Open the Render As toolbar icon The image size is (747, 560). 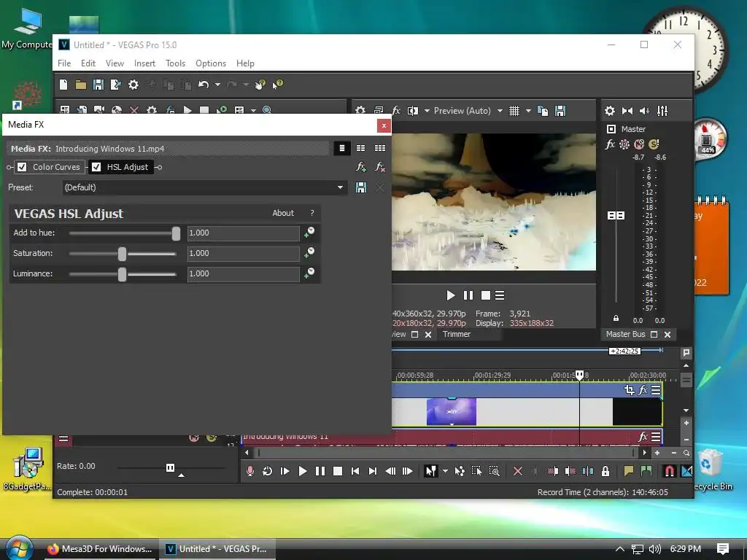click(116, 85)
